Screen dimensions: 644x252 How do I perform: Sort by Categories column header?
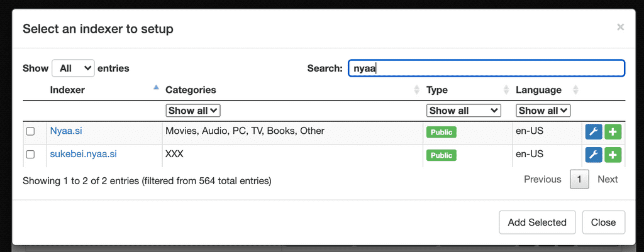coord(191,90)
